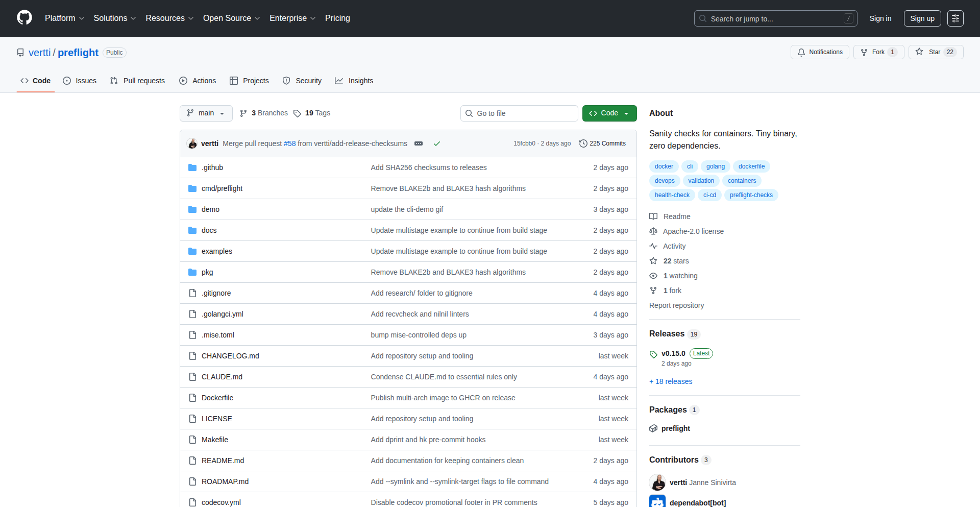Open the main branch dropdown
Image resolution: width=980 pixels, height=507 pixels.
206,113
